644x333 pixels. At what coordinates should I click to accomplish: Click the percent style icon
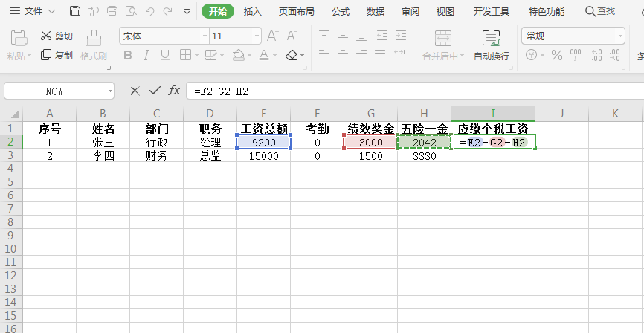click(x=556, y=55)
